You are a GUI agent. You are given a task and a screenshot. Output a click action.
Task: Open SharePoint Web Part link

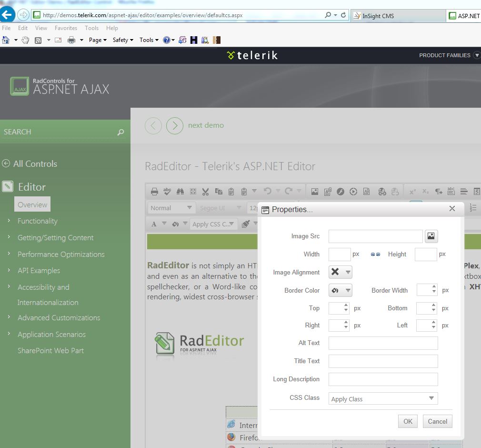(x=50, y=351)
